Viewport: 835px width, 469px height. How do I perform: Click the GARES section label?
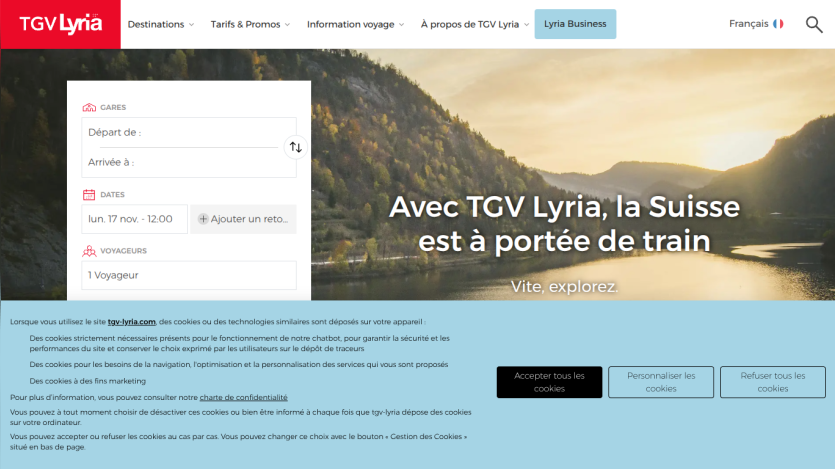click(x=113, y=107)
